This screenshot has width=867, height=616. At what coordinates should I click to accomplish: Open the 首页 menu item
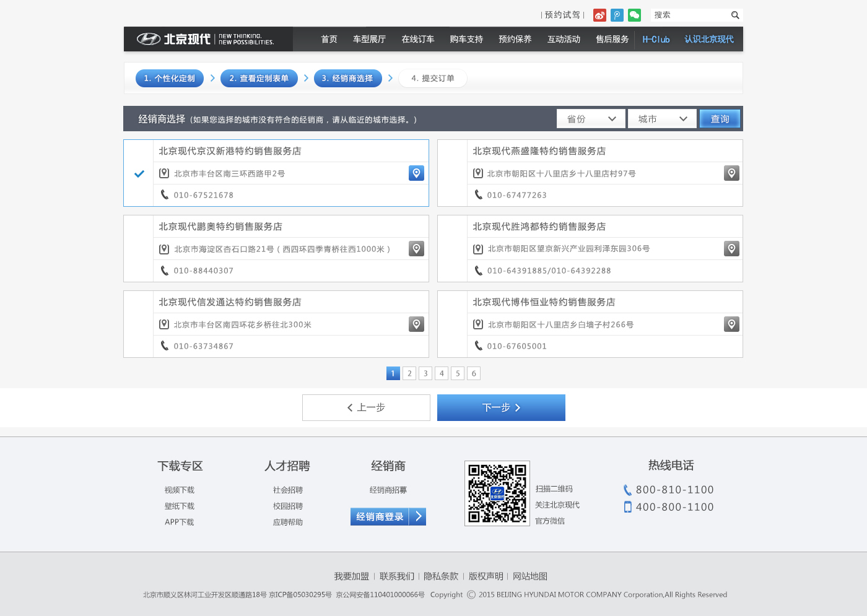pos(329,39)
